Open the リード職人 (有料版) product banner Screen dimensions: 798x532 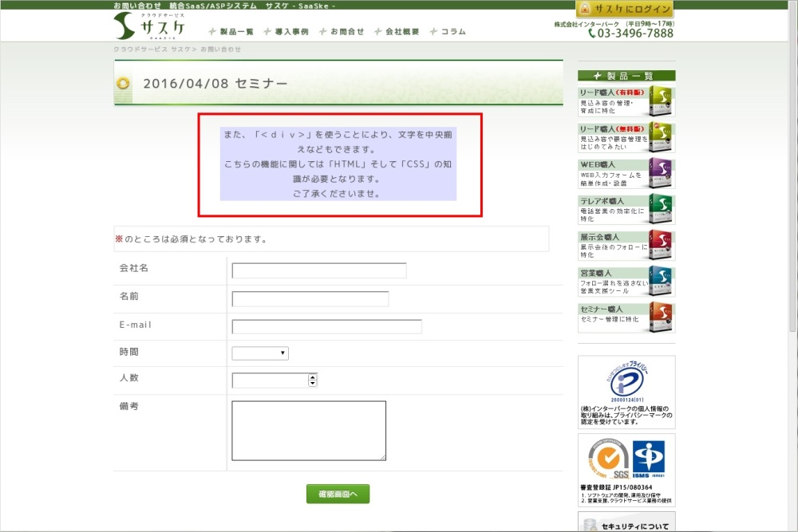[626, 101]
